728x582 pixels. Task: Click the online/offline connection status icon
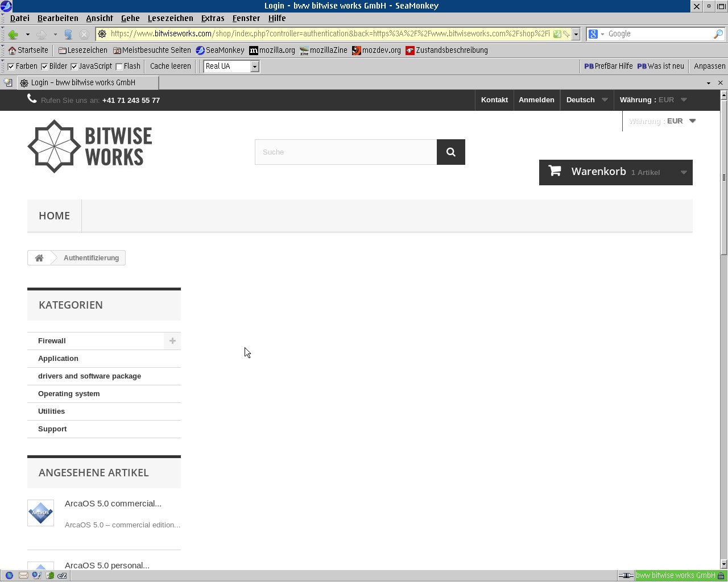click(626, 576)
